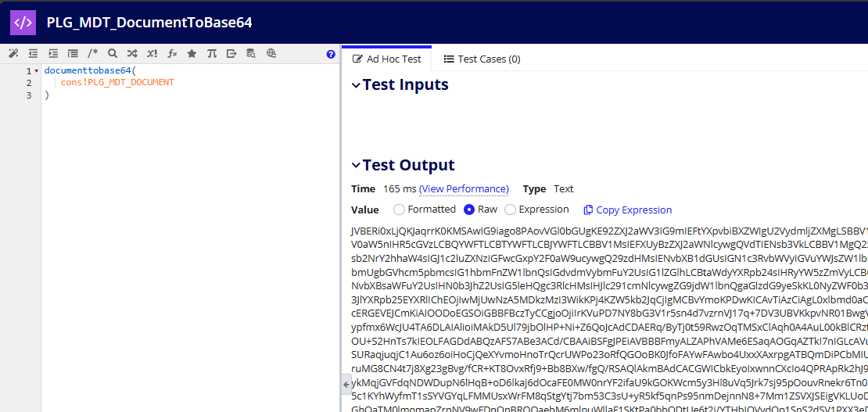Viewport: 868px width, 412px height.
Task: Click the pi constant icon
Action: [212, 54]
